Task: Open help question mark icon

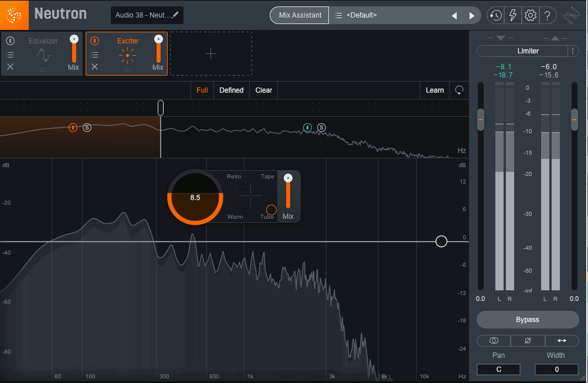Action: click(x=547, y=15)
